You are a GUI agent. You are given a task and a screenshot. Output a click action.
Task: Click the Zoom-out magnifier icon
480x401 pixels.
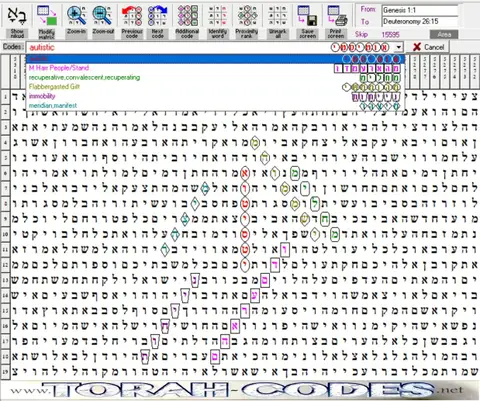[x=103, y=16]
